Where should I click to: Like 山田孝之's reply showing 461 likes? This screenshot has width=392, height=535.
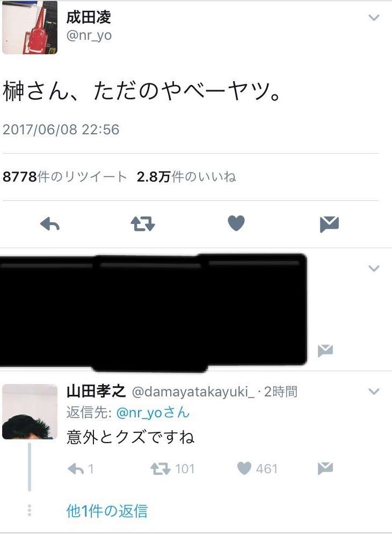coord(257,468)
